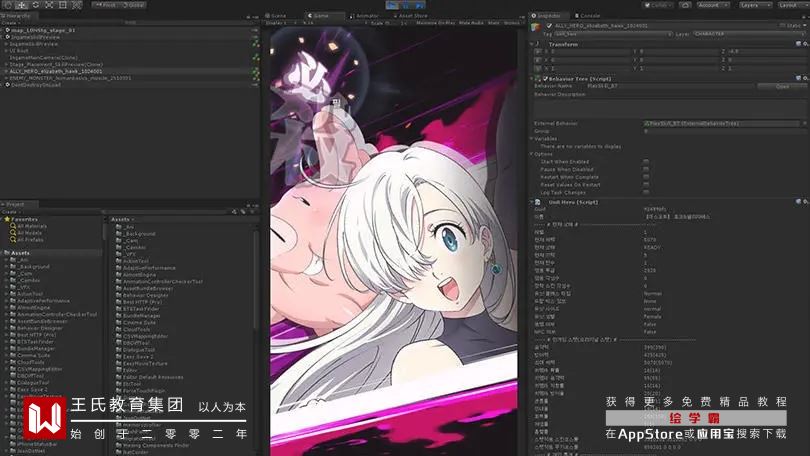This screenshot has width=810, height=456.
Task: Click the Behavior Tree script icon
Action: pos(538,78)
